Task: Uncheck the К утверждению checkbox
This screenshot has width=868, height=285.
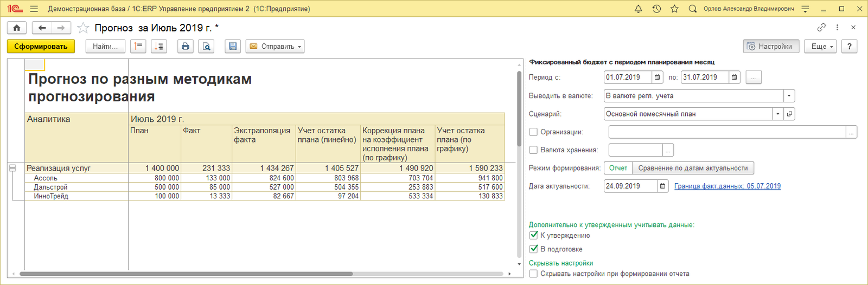Action: pyautogui.click(x=533, y=235)
